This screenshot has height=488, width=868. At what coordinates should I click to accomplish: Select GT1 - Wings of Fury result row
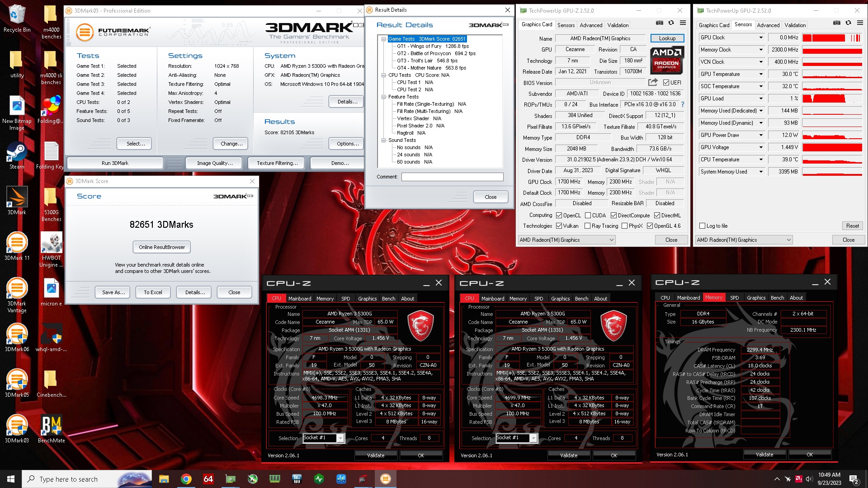[433, 46]
